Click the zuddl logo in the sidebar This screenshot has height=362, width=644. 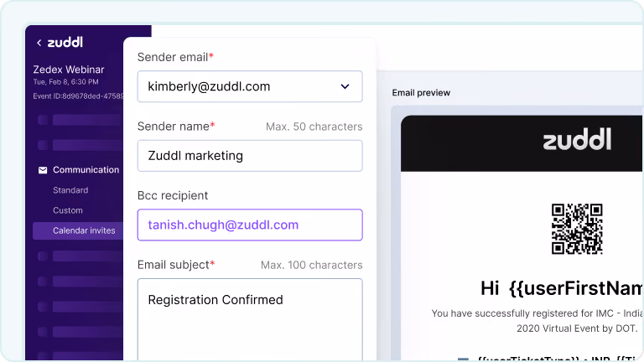pos(65,42)
